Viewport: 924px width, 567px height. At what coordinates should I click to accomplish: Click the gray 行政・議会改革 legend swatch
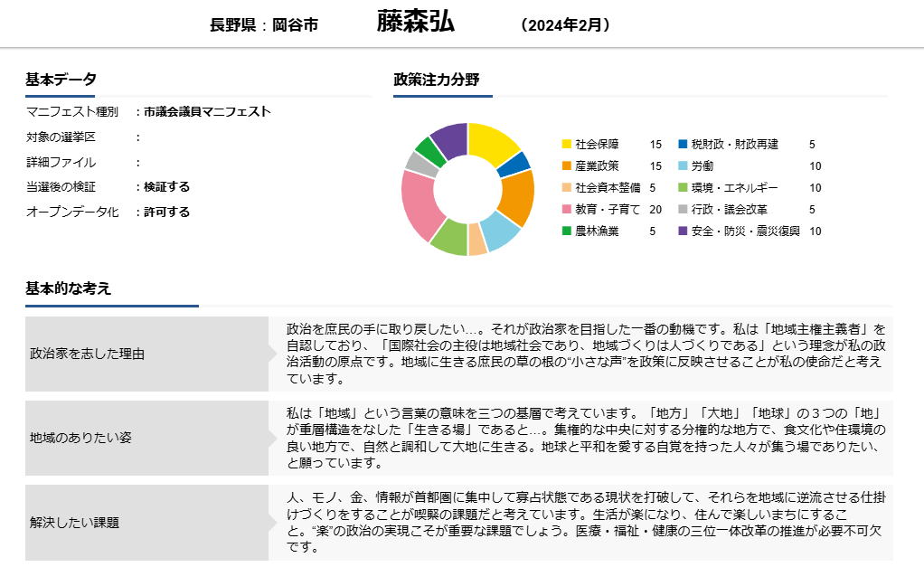pyautogui.click(x=683, y=210)
